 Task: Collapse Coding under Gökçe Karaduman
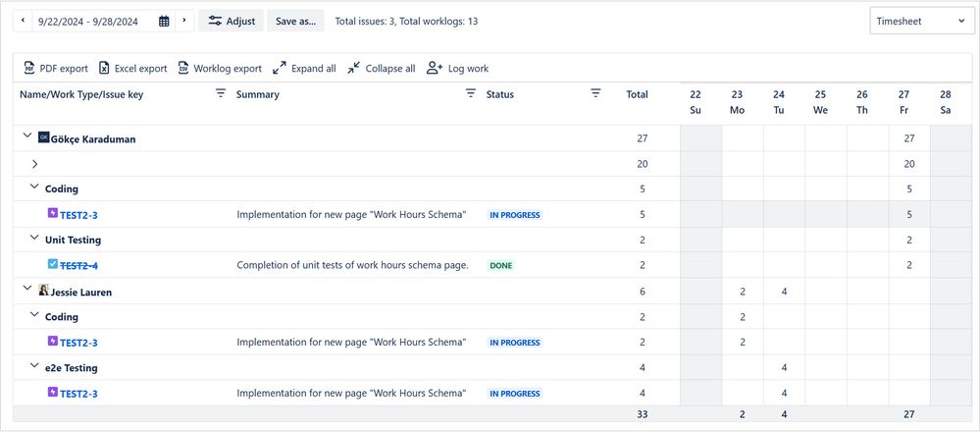pyautogui.click(x=34, y=187)
